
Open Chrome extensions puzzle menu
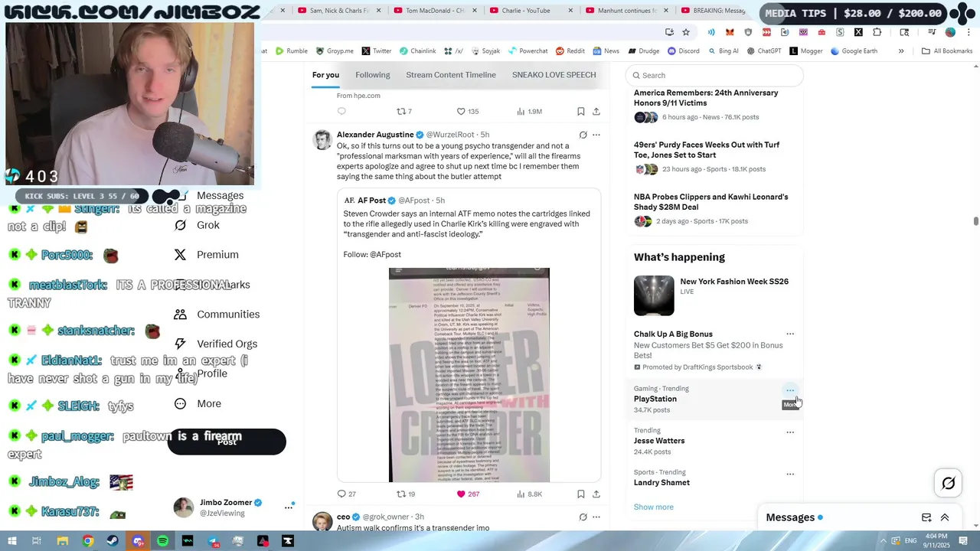pos(877,32)
